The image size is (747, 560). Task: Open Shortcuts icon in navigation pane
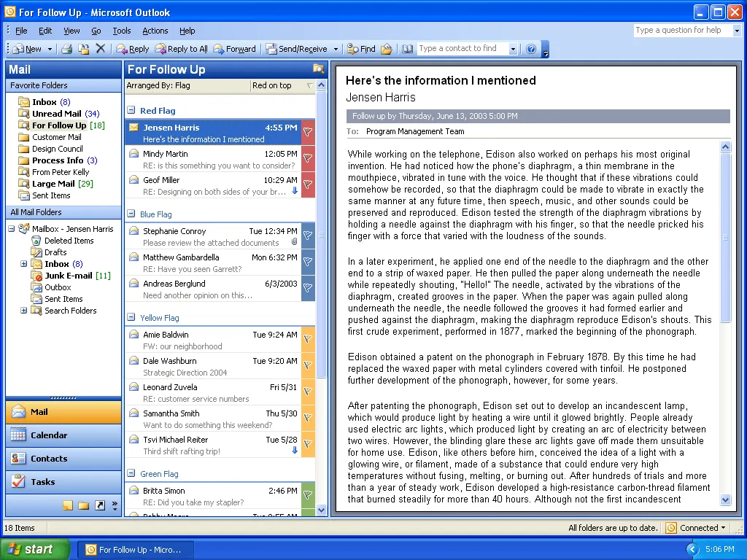point(99,505)
